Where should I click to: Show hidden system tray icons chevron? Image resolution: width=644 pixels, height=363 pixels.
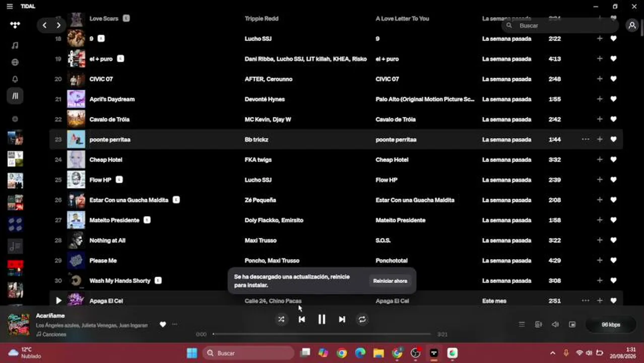click(552, 353)
